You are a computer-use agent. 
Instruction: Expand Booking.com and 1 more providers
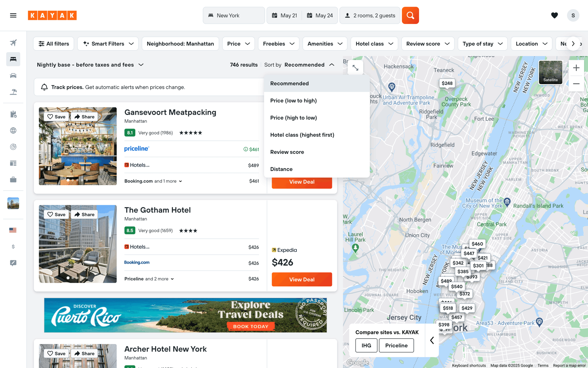pyautogui.click(x=153, y=181)
